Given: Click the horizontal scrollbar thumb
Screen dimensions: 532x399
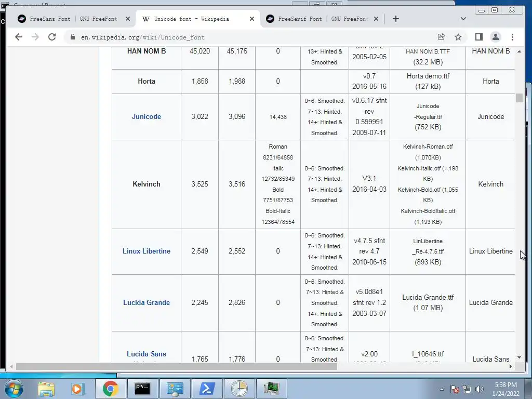Looking at the screenshot, I should coord(177,366).
